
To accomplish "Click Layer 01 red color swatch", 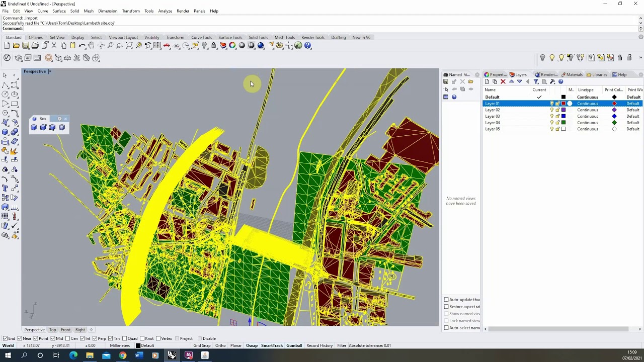I will pos(563,104).
